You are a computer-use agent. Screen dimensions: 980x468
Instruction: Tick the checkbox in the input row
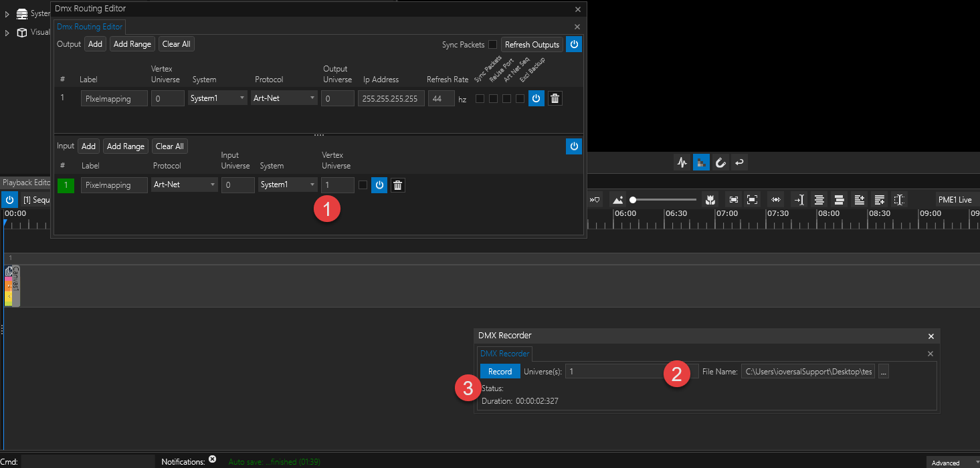363,185
